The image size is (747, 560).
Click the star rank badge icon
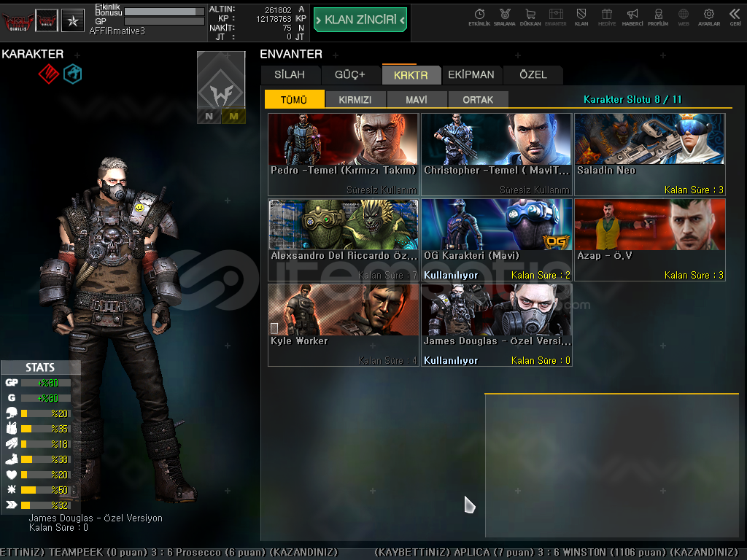coord(73,21)
